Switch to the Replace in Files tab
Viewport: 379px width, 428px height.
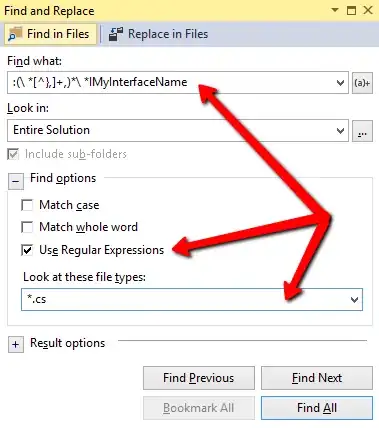click(159, 34)
